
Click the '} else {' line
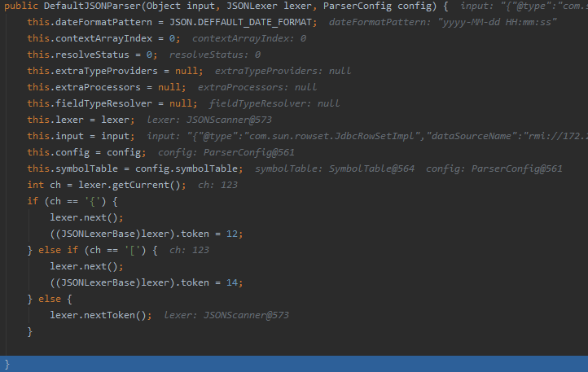pos(50,300)
